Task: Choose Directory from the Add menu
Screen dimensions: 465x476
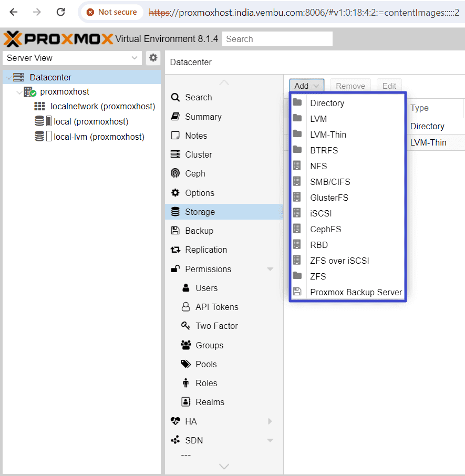Action: [347, 103]
